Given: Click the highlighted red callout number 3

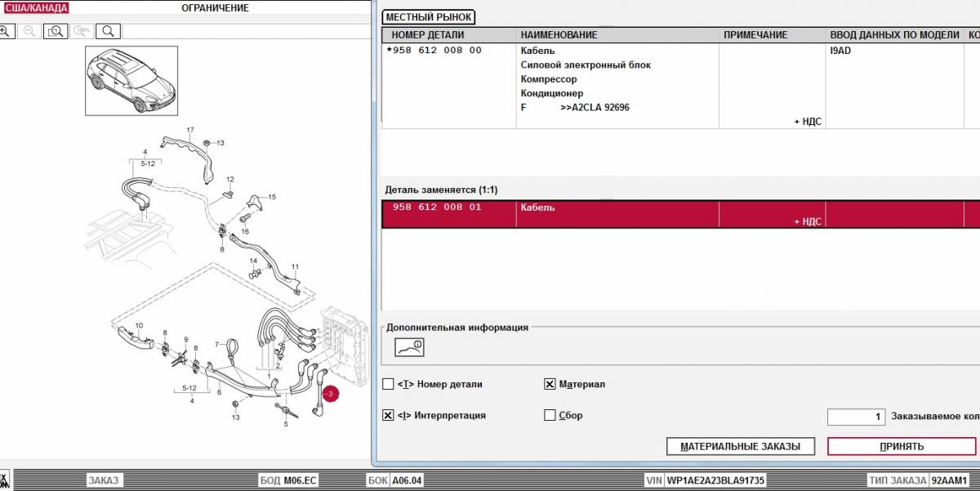Looking at the screenshot, I should click(x=331, y=394).
